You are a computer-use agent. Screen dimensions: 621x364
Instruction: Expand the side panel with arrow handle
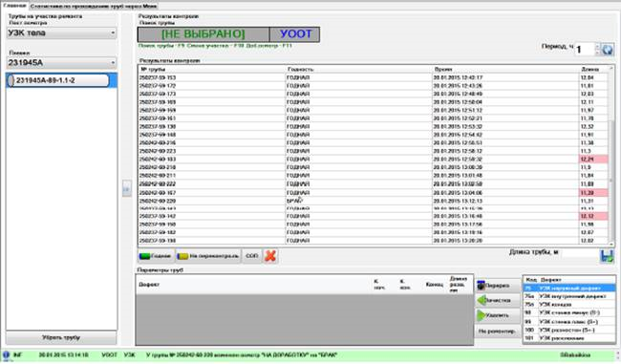coord(126,189)
